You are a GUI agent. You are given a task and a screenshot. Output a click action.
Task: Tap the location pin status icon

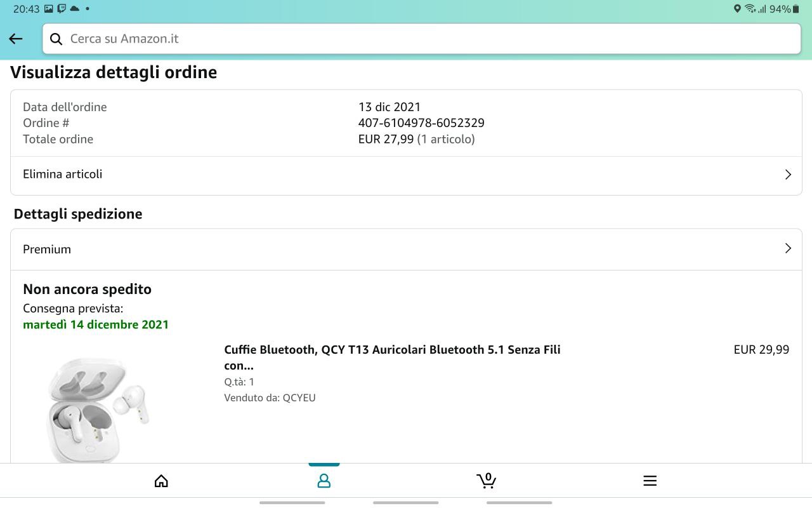coord(737,9)
